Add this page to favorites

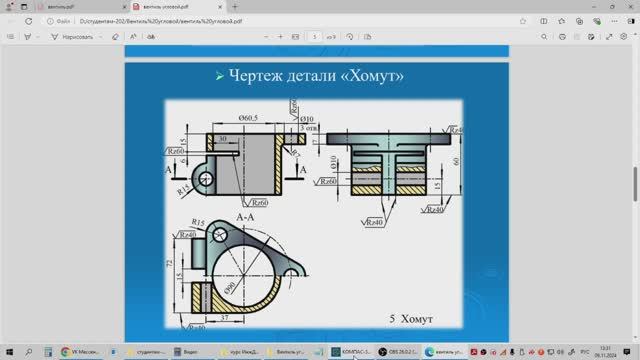coord(523,21)
